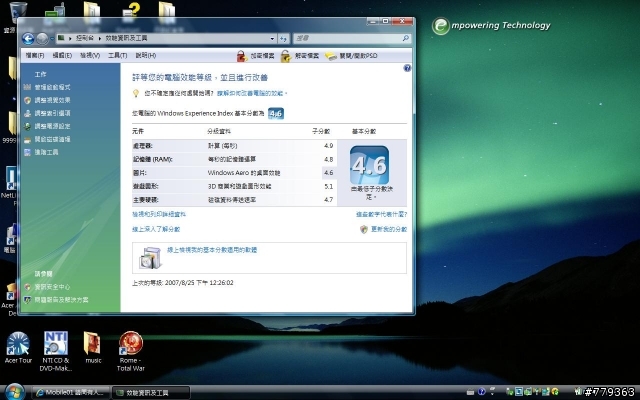Click learn more about scores online link
This screenshot has width=640, height=400.
[156, 229]
